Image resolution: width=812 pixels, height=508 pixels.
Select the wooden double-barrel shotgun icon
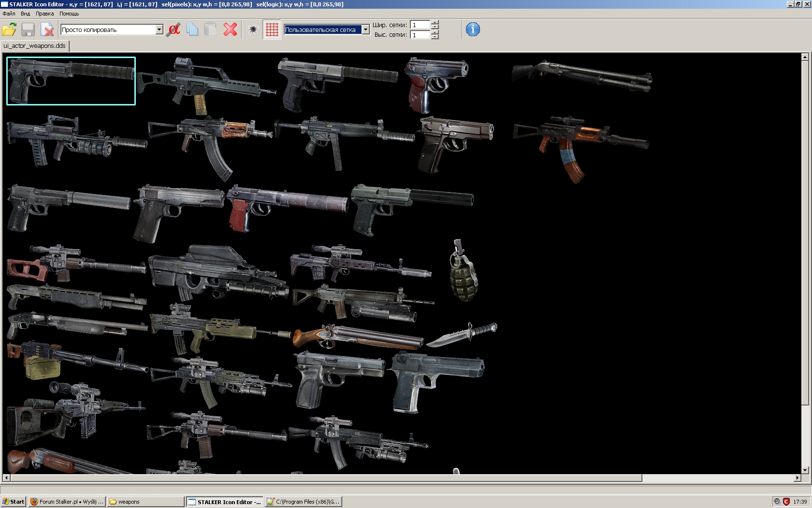tap(358, 337)
